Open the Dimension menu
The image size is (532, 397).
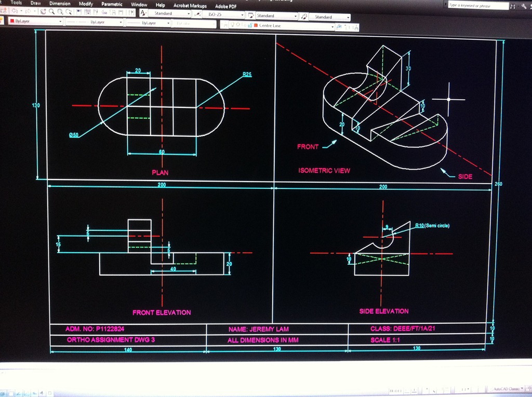coord(60,4)
